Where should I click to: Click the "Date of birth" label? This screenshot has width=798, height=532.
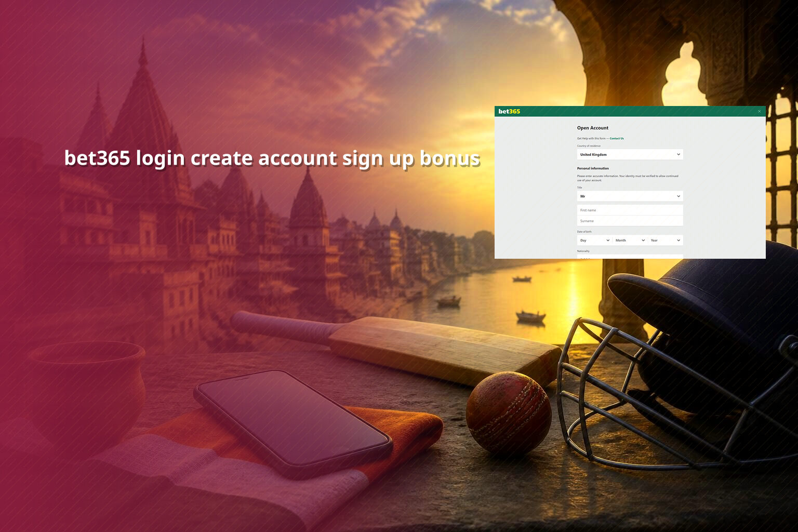(x=584, y=232)
